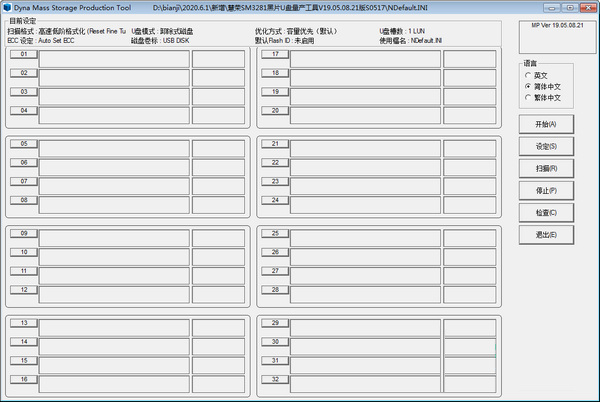Click the 检查(C) check button
The height and width of the screenshot is (402, 600).
coord(546,212)
